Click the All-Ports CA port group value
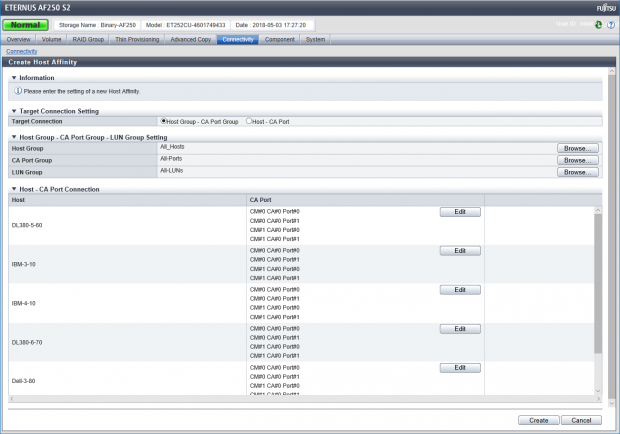The height and width of the screenshot is (434, 620). tap(171, 159)
